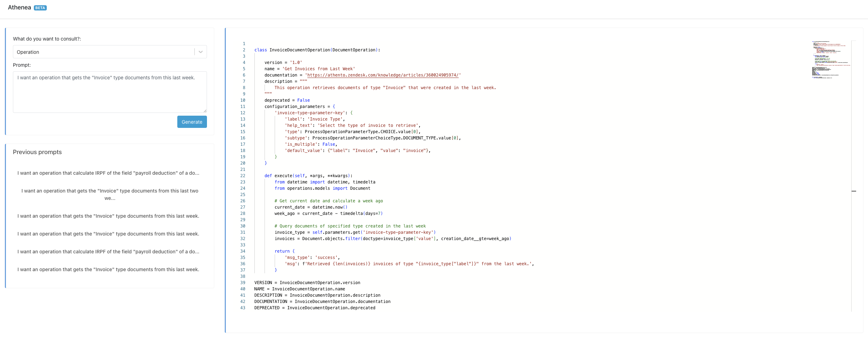Select the bottom-most previous prompt in list

pos(109,269)
